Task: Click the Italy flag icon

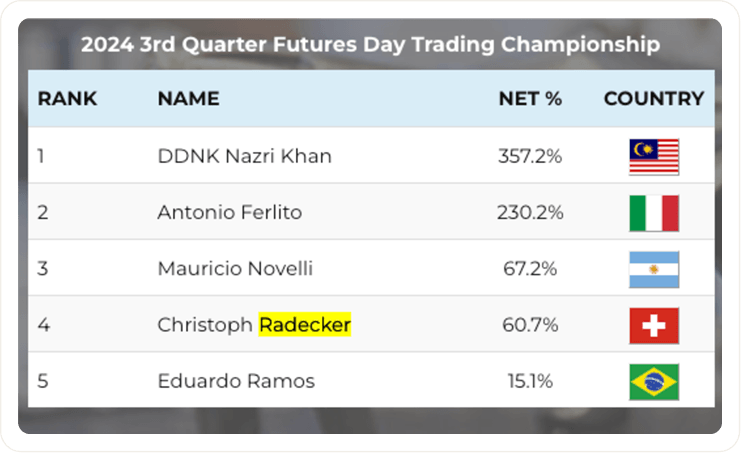Action: click(x=654, y=212)
